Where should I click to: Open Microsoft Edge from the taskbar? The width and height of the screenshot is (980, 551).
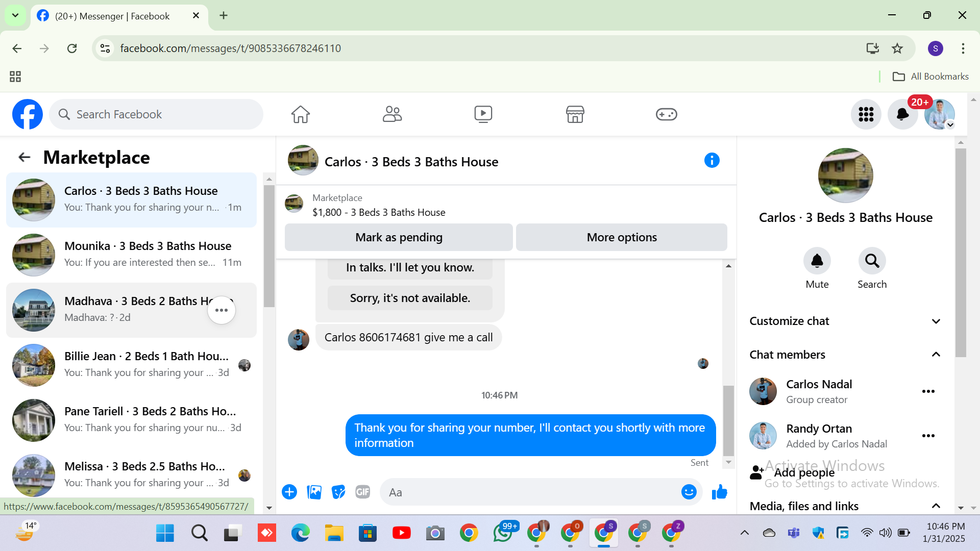pos(301,533)
